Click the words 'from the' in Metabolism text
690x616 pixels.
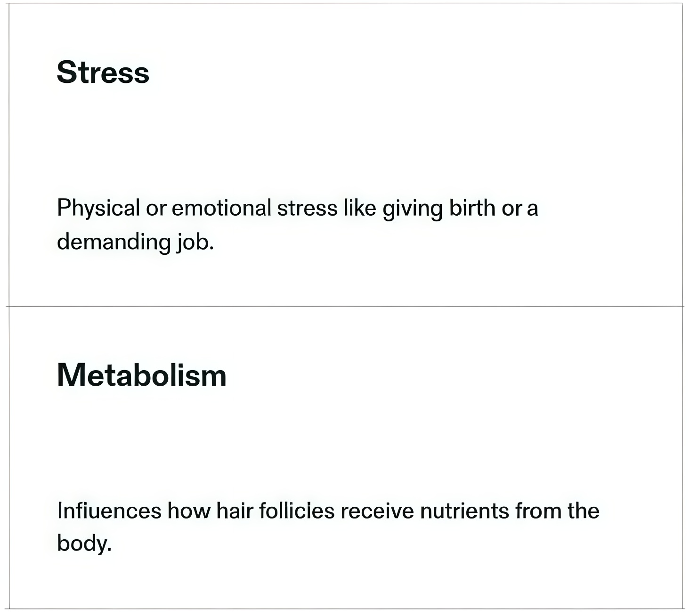pos(557,511)
